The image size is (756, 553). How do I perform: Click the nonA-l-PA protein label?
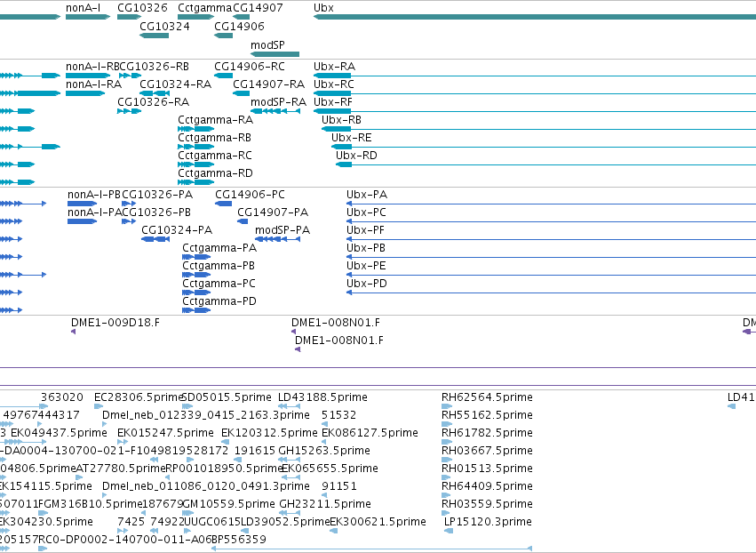coord(94,212)
